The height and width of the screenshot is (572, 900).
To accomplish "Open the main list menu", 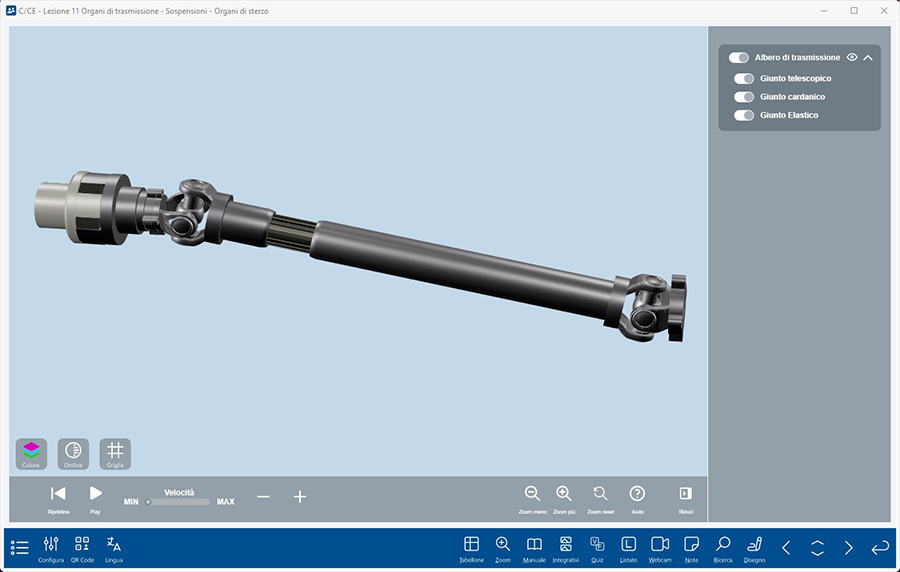I will click(19, 548).
